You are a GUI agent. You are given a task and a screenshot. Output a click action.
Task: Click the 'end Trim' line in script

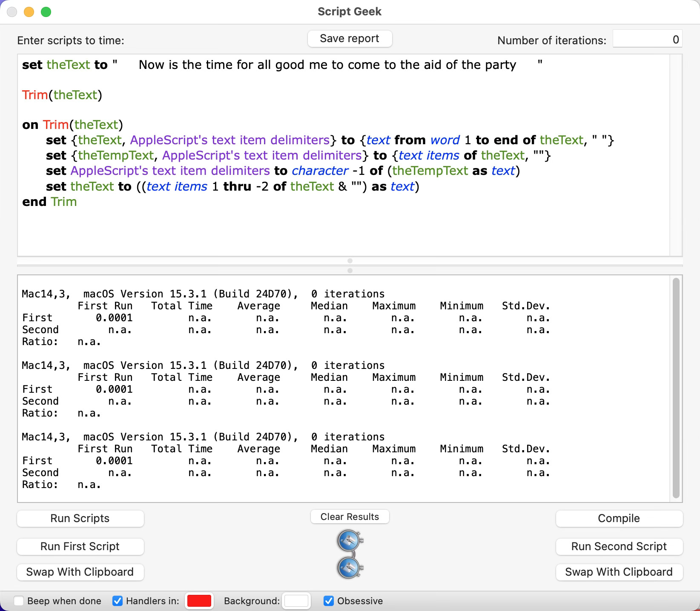coord(49,202)
